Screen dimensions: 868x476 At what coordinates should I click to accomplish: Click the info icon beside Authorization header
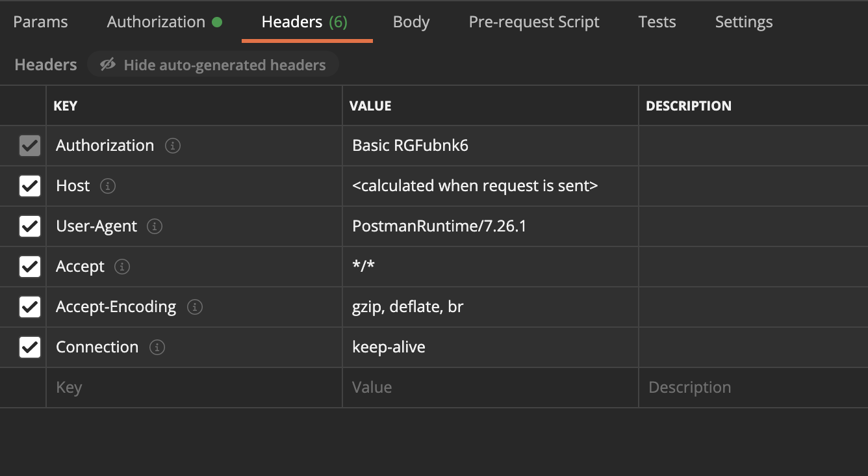(172, 146)
